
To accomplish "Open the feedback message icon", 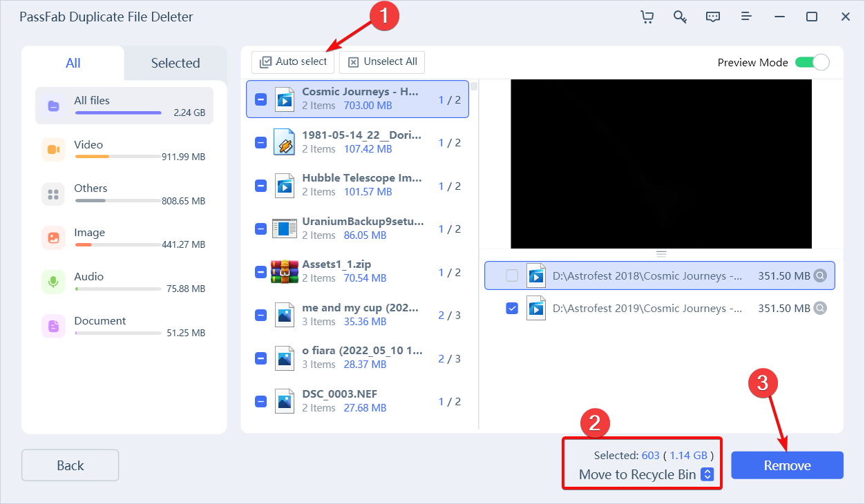I will tap(713, 17).
